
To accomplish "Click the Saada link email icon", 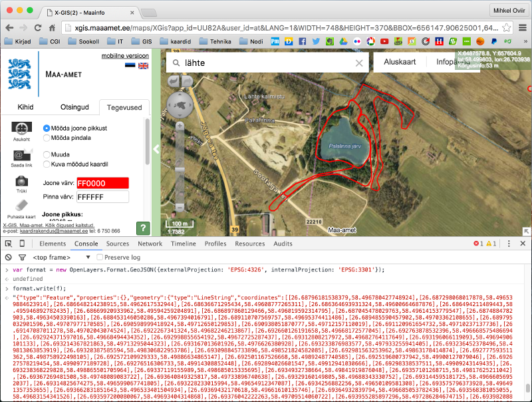I will coord(22,155).
